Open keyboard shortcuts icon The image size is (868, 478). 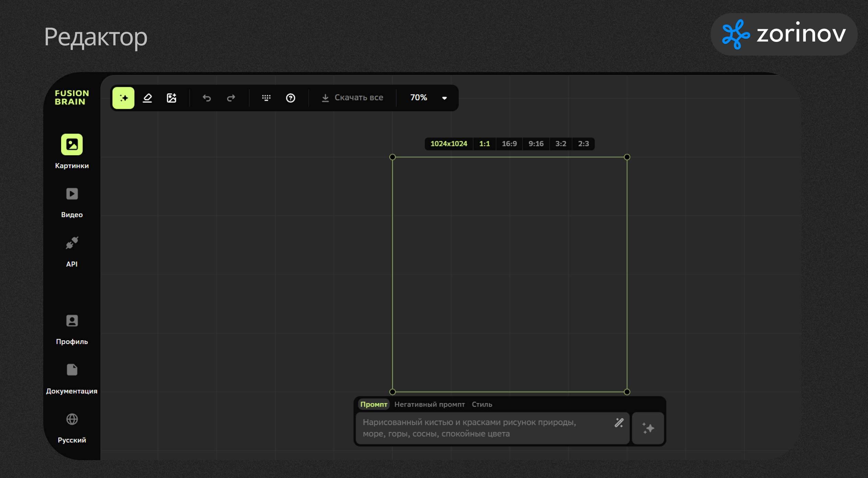pyautogui.click(x=266, y=98)
